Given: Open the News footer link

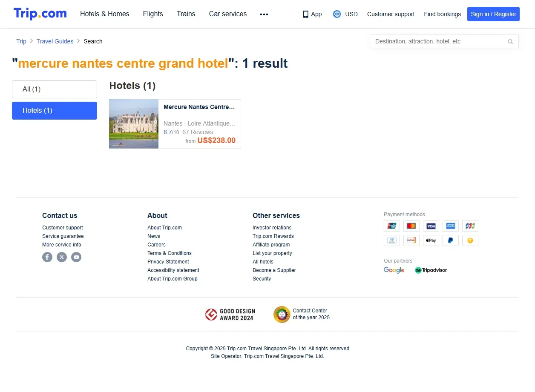Looking at the screenshot, I should click(154, 236).
